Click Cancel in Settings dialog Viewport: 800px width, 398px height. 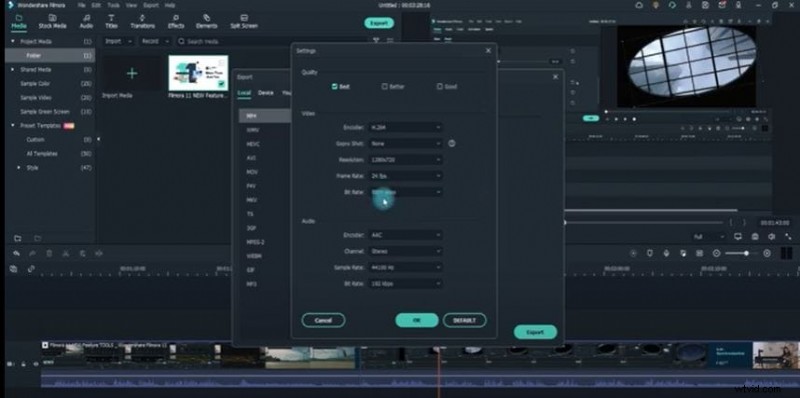coord(323,320)
